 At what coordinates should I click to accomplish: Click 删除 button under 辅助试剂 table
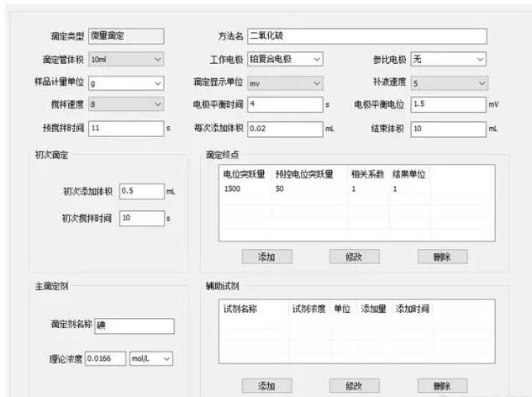click(x=442, y=385)
